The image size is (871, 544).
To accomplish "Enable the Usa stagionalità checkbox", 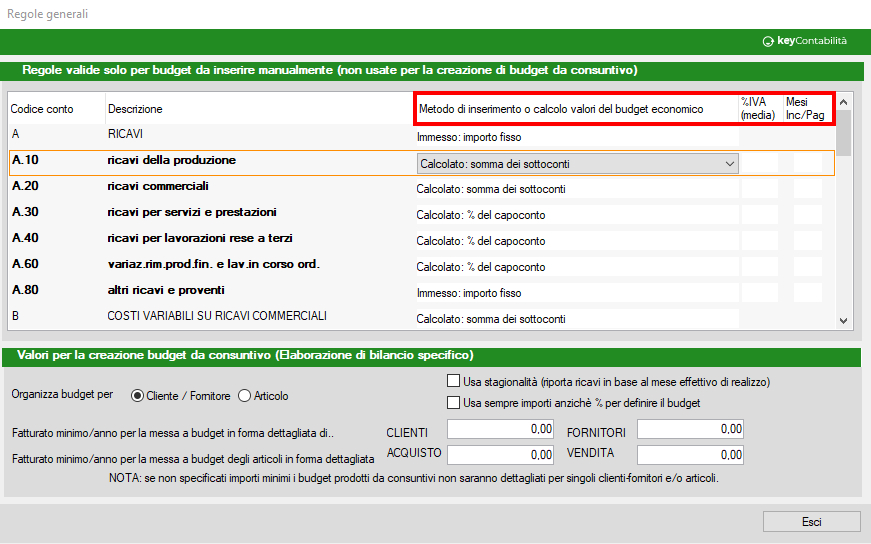I will (x=453, y=381).
